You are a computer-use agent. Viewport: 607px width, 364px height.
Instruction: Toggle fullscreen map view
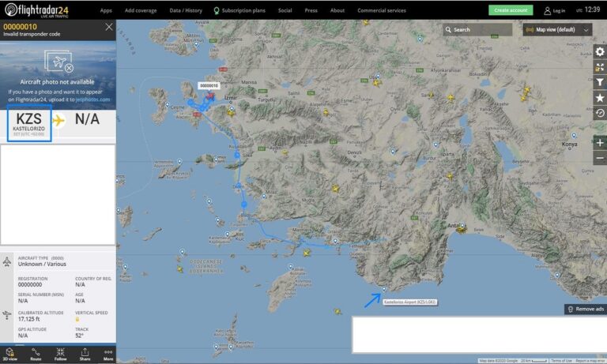pos(599,67)
